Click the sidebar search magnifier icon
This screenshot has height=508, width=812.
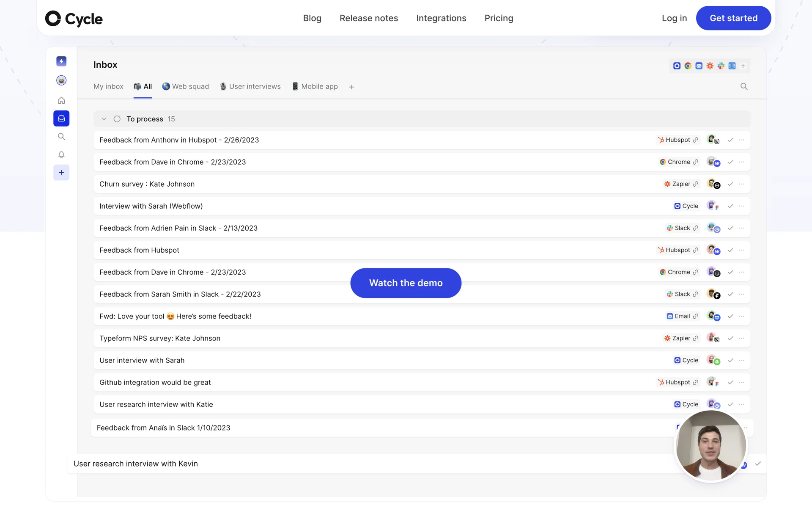[61, 136]
